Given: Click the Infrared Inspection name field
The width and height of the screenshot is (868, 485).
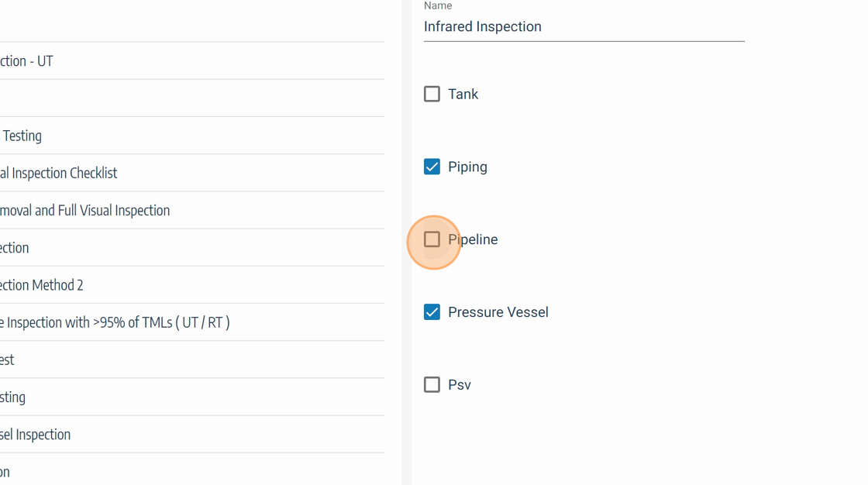Looking at the screenshot, I should pos(584,26).
